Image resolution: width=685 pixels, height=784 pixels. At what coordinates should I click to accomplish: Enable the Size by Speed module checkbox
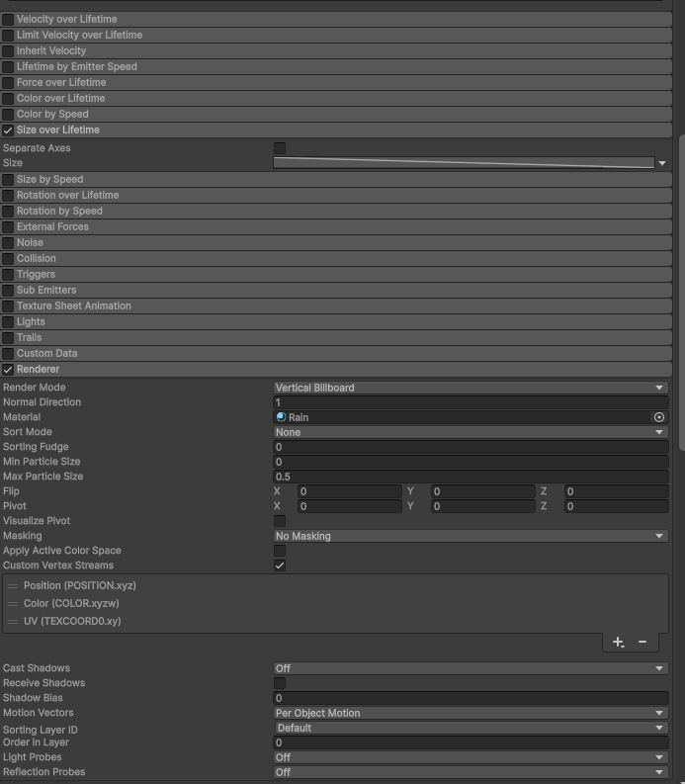8,180
